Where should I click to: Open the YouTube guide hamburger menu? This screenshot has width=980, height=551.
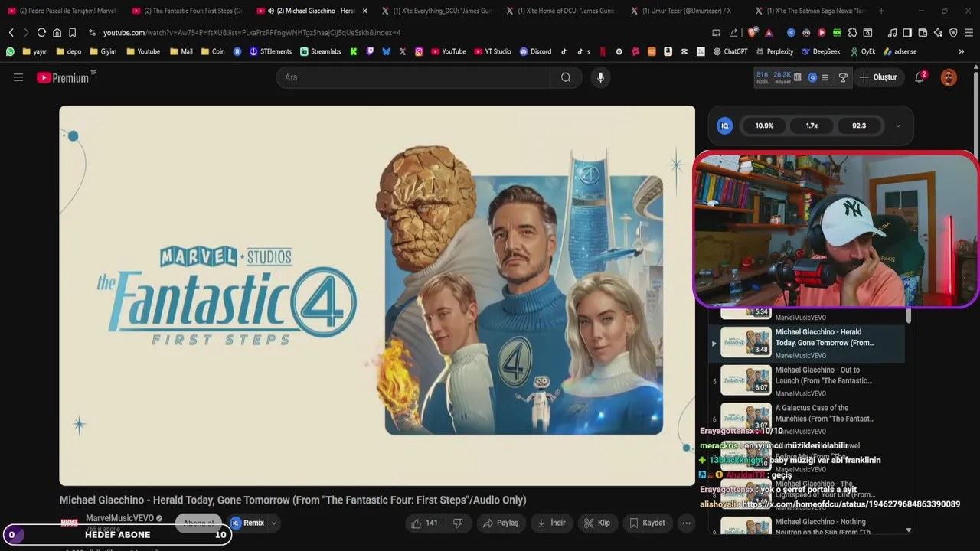click(x=18, y=77)
